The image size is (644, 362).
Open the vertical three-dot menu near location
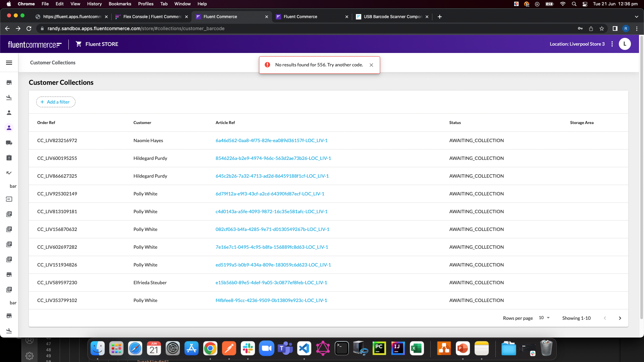pos(612,44)
